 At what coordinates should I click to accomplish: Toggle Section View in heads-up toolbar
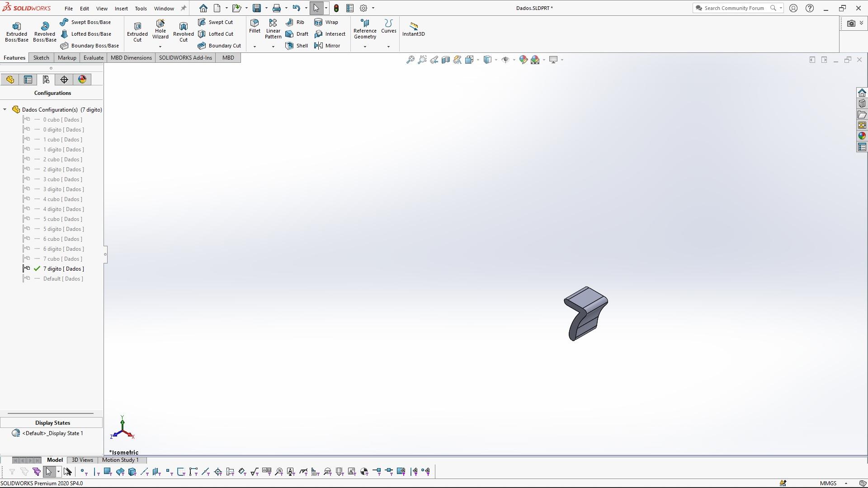click(445, 60)
